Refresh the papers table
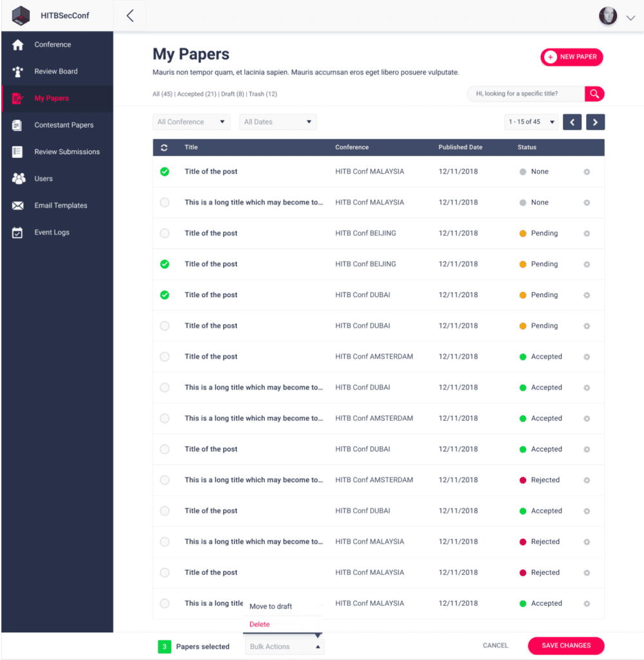Image resolution: width=644 pixels, height=660 pixels. pos(164,147)
